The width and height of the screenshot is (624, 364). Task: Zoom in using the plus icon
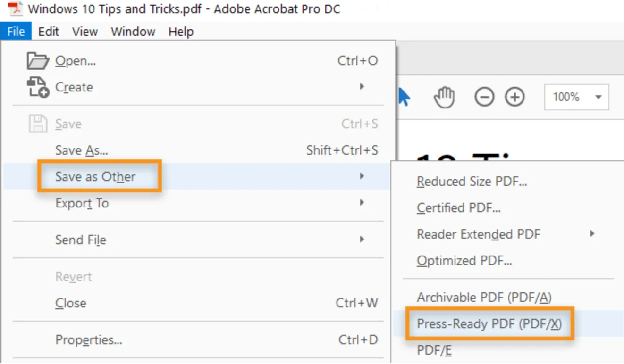coord(515,97)
